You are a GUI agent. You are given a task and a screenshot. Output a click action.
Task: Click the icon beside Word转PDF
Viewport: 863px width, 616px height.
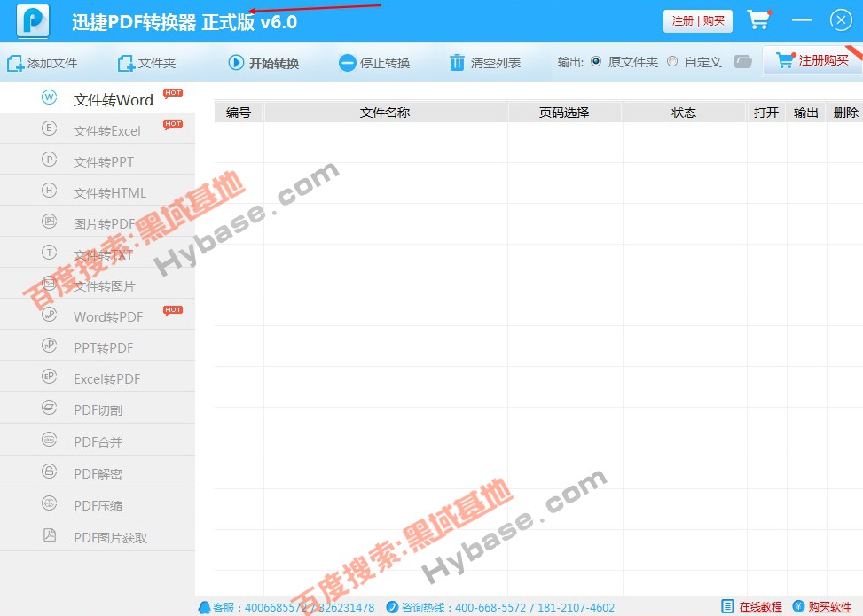pos(49,314)
